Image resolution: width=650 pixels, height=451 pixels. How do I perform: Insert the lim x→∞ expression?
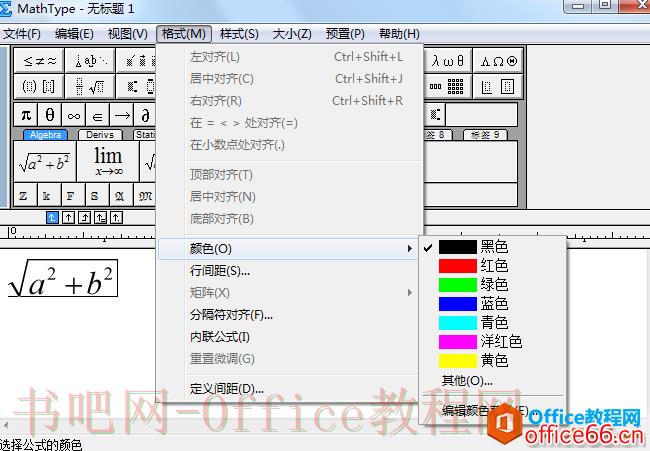pyautogui.click(x=108, y=161)
